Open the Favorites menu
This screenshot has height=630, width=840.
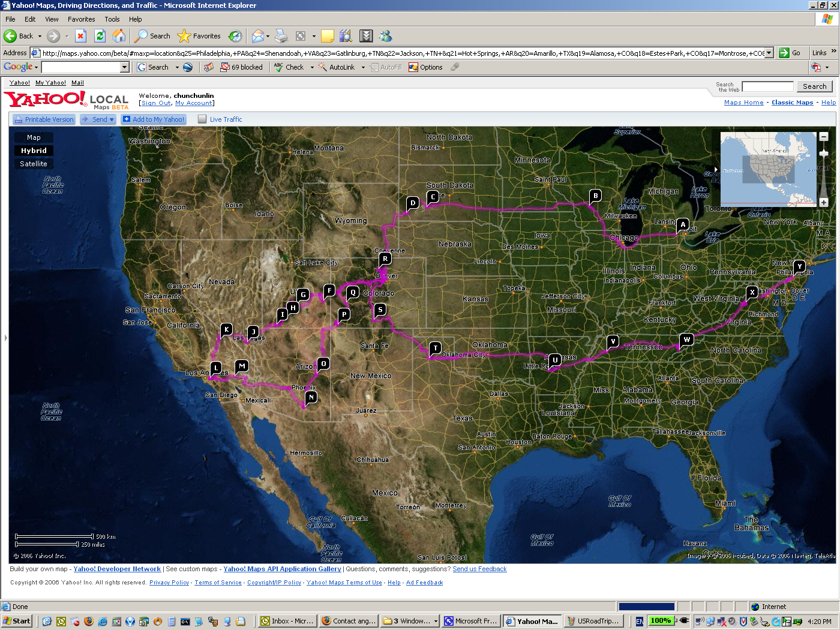[82, 19]
